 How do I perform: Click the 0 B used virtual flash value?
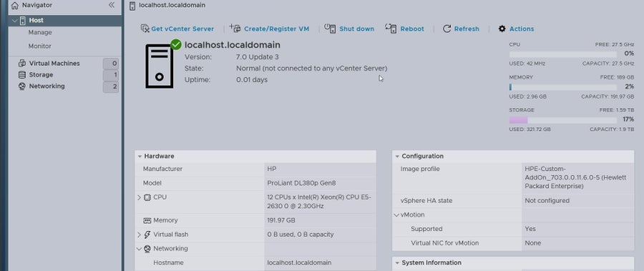[x=301, y=235]
